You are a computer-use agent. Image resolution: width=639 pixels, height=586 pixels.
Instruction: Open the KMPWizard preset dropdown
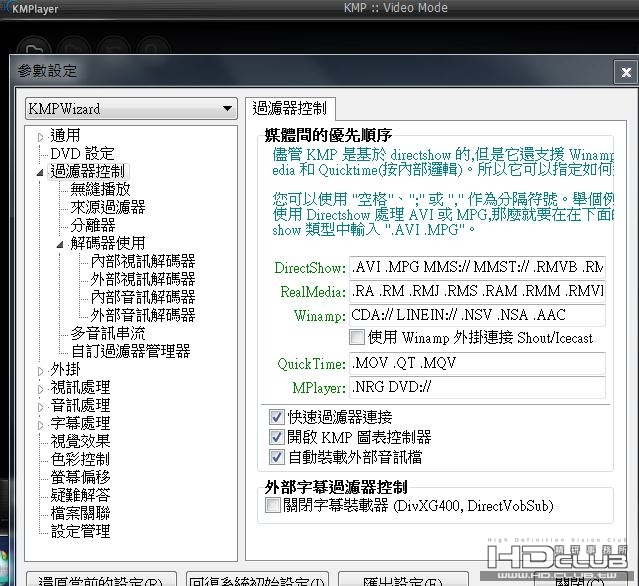131,109
